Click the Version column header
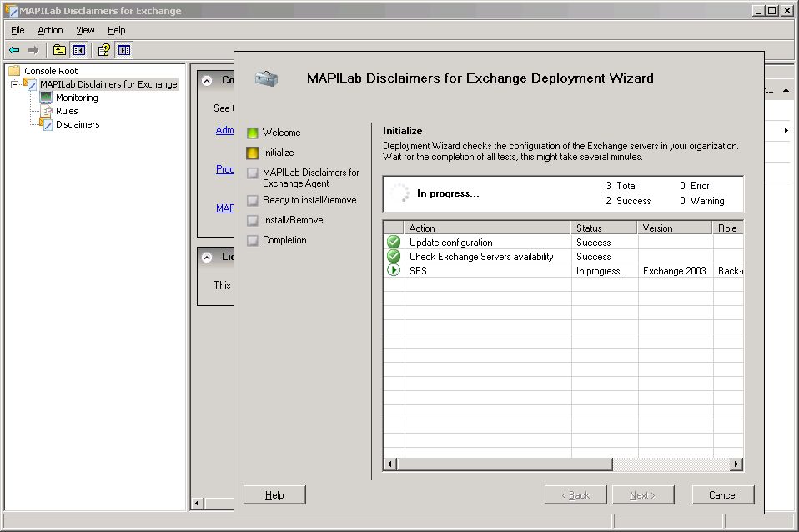The image size is (799, 532). click(x=675, y=228)
